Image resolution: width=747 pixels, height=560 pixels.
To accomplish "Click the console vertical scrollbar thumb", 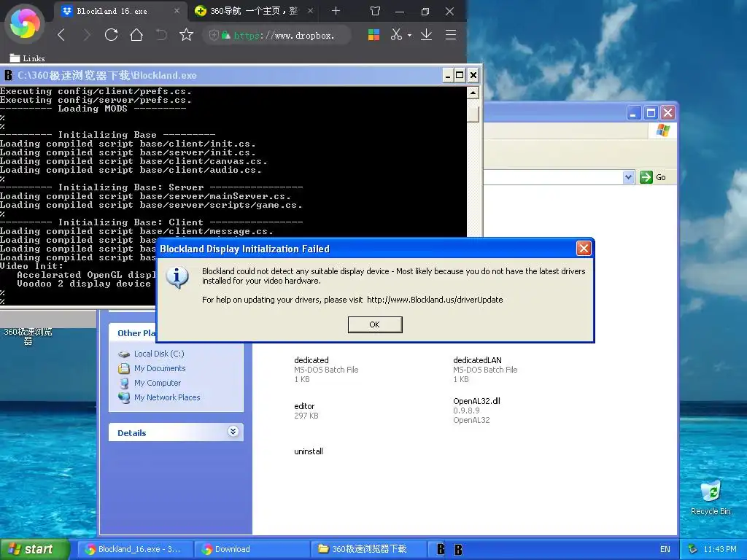I will pos(473,113).
